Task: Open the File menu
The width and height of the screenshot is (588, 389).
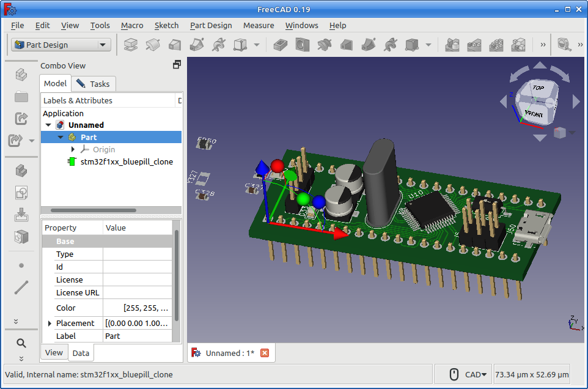Action: point(17,26)
